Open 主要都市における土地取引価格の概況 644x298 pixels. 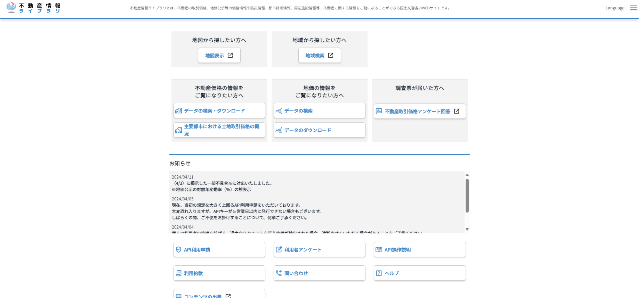click(x=219, y=130)
